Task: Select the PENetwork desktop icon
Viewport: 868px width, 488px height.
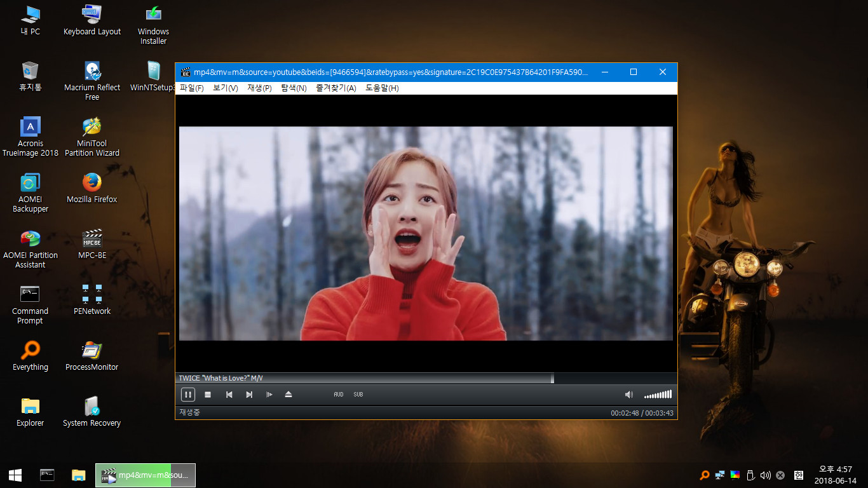Action: 92,300
